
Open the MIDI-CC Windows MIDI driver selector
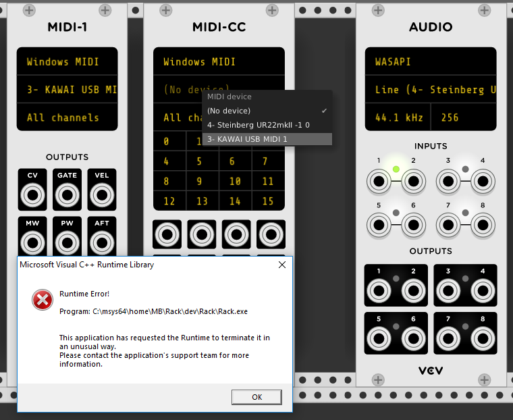(219, 61)
